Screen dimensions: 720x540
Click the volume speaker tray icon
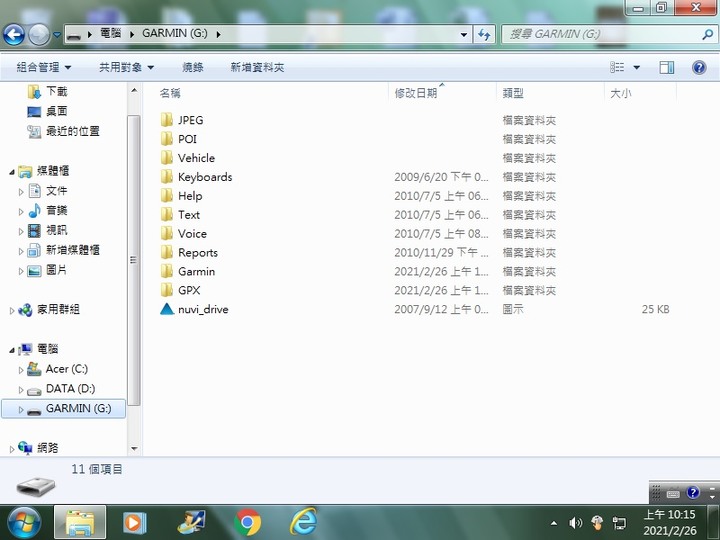575,523
